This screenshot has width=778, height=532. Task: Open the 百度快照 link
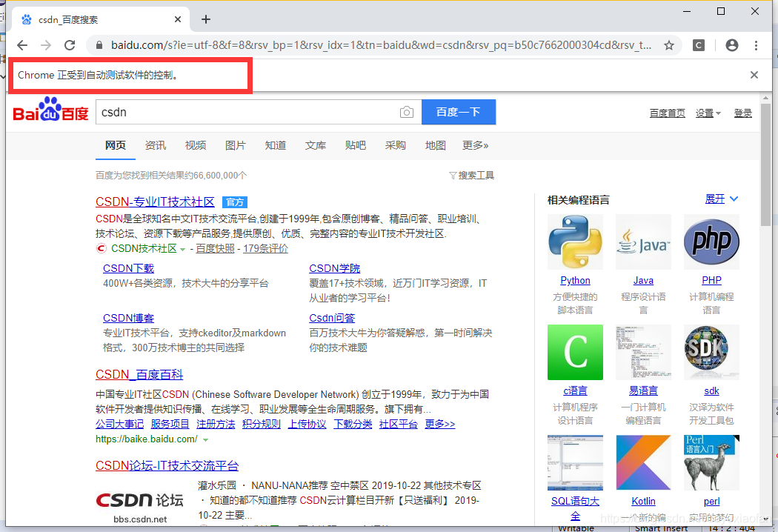(215, 249)
